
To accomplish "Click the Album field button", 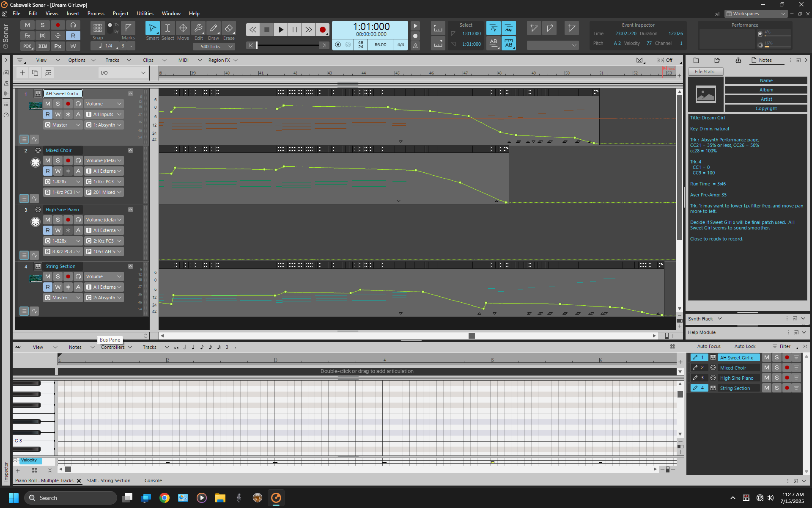I will tap(766, 90).
